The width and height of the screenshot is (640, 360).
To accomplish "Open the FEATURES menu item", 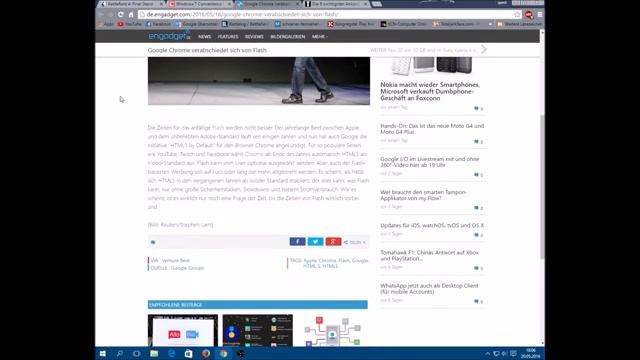I will (x=228, y=37).
